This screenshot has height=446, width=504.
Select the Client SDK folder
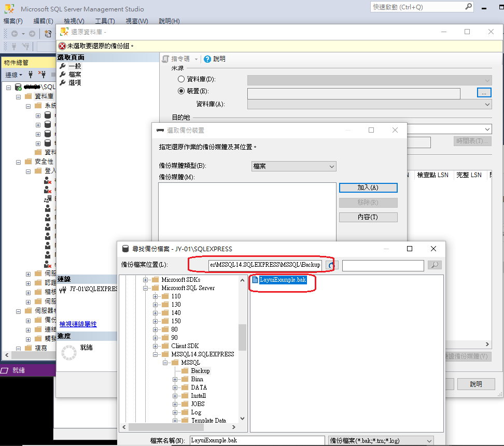[x=185, y=346]
